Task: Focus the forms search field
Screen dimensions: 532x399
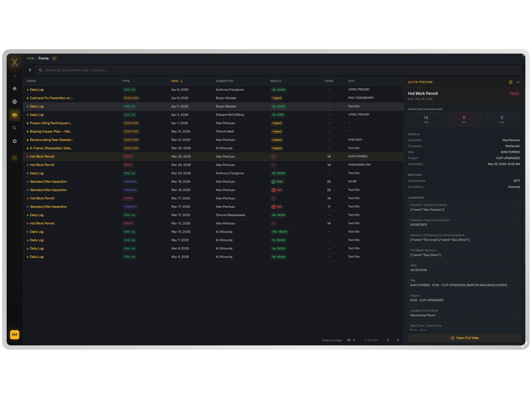Action: coord(278,70)
